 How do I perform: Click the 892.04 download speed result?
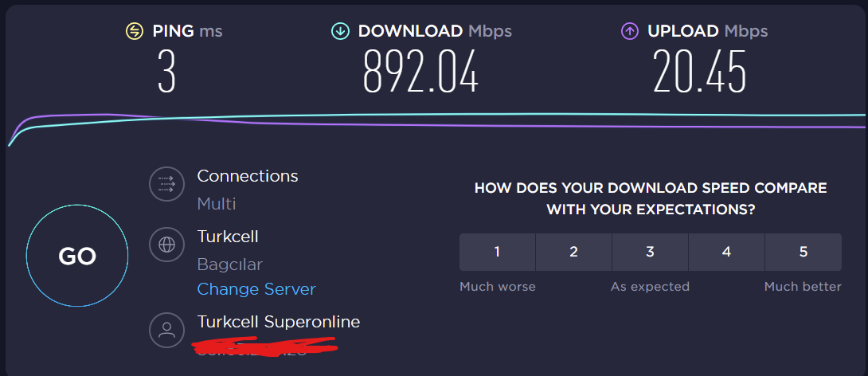(420, 70)
